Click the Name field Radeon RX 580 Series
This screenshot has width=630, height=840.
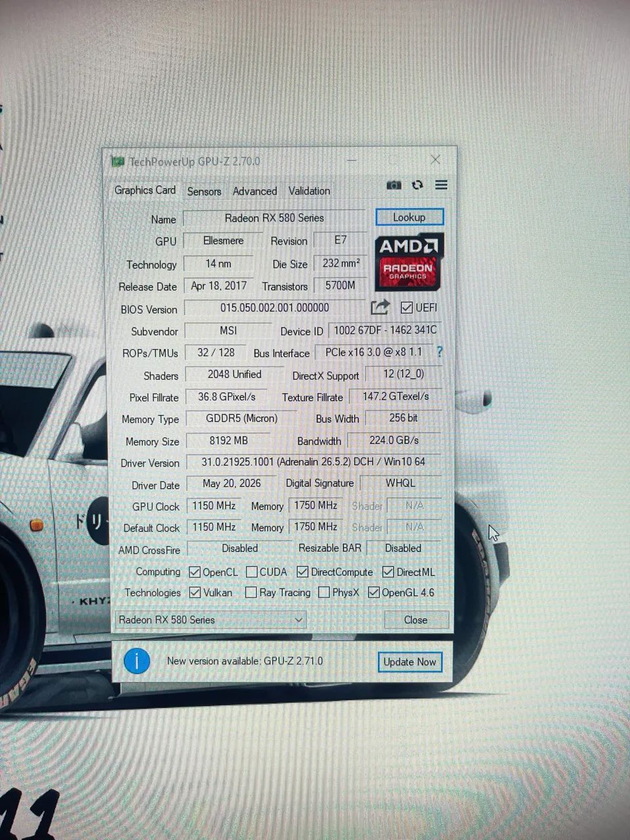click(x=274, y=218)
